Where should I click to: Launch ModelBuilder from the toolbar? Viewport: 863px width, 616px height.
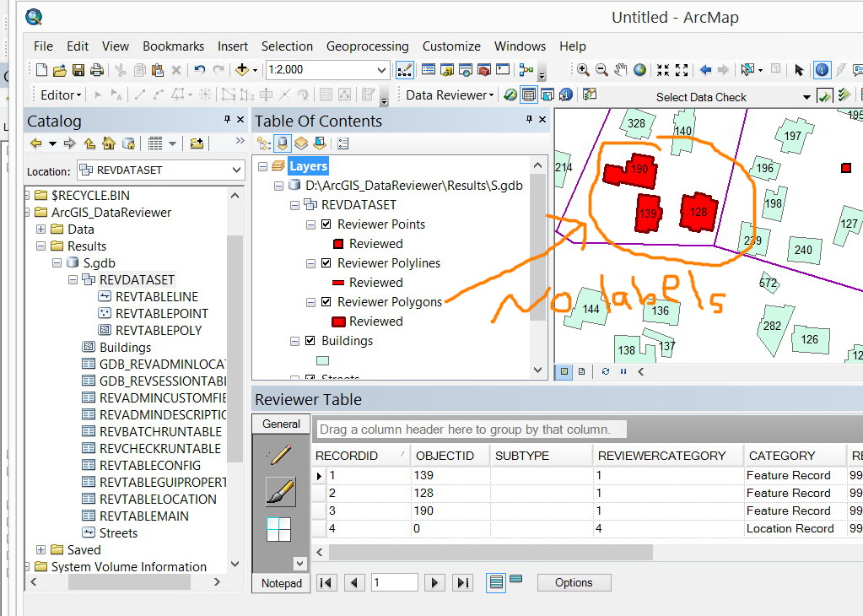(526, 70)
